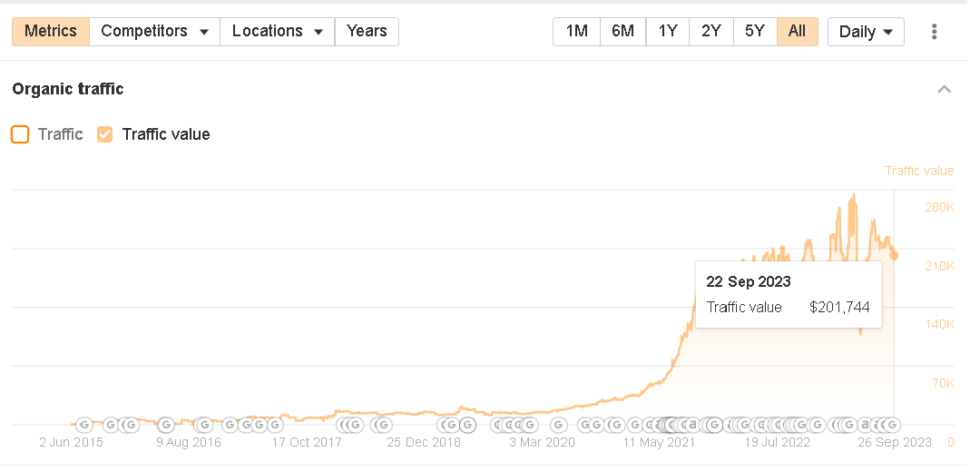Switch to the Metrics tab
Screen dimensions: 980x472
[51, 32]
